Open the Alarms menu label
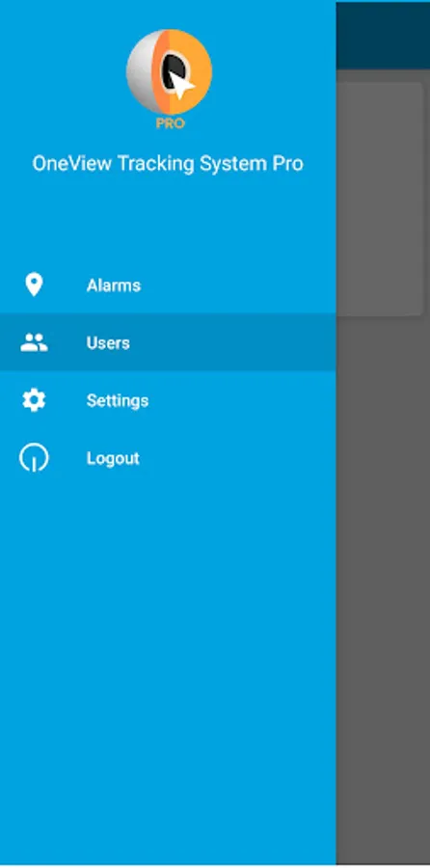This screenshot has height=868, width=430. (114, 285)
